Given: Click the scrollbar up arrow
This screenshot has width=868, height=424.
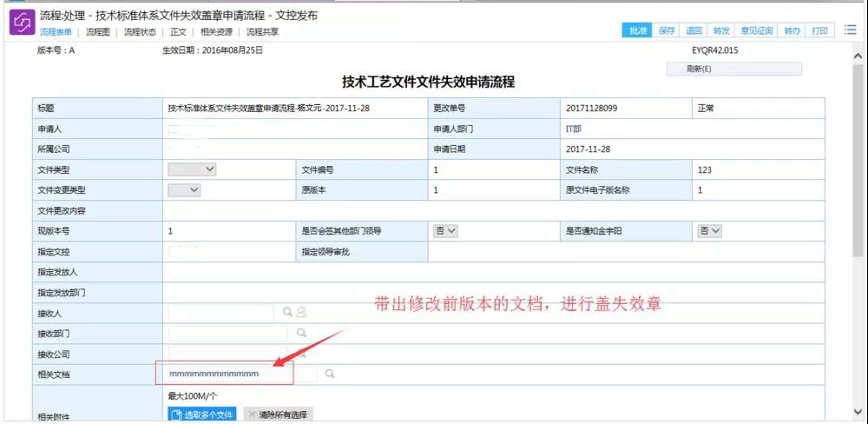Looking at the screenshot, I should 858,56.
